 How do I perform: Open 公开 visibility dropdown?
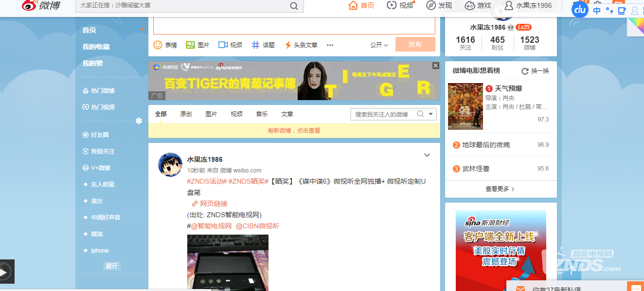[x=379, y=45]
